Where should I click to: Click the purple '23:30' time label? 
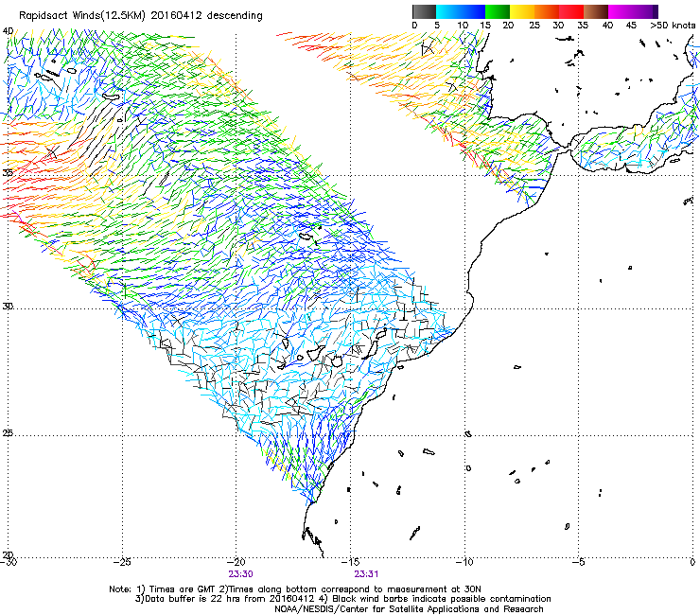click(240, 574)
